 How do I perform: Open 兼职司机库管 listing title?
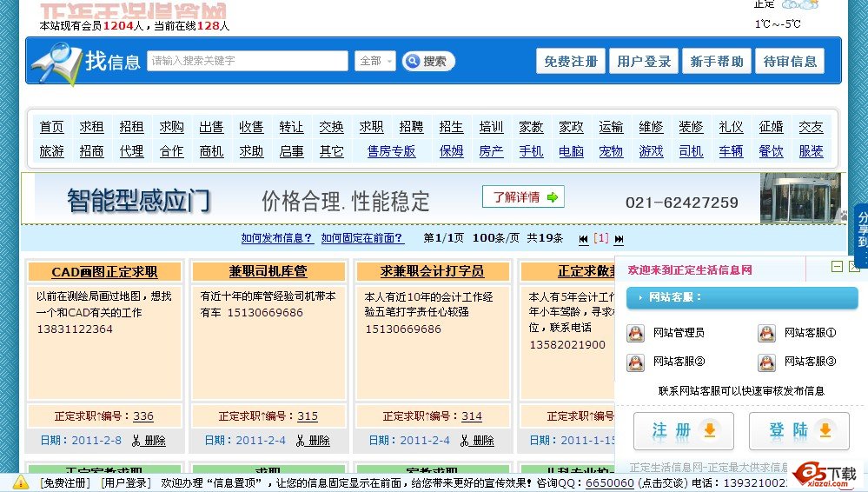pos(268,271)
